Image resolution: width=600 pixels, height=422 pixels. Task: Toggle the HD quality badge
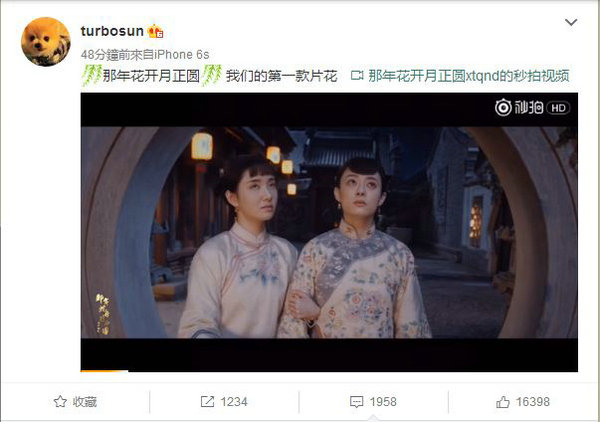(558, 108)
